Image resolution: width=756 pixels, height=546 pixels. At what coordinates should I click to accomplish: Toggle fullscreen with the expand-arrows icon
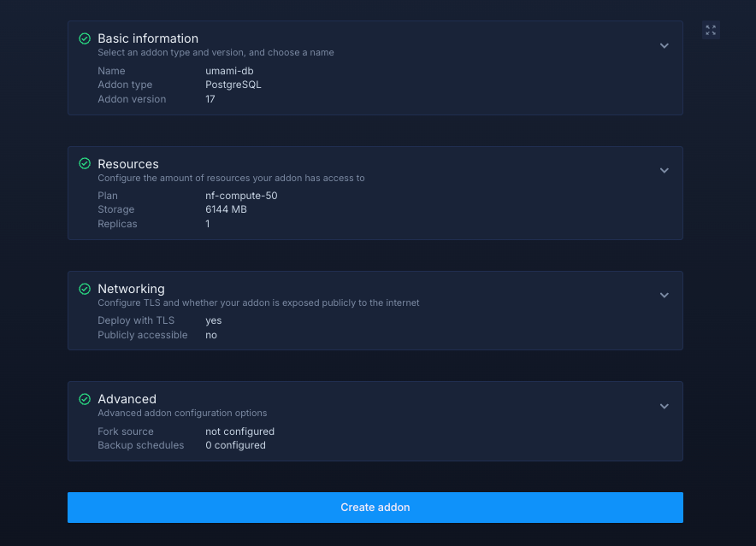[x=711, y=30]
